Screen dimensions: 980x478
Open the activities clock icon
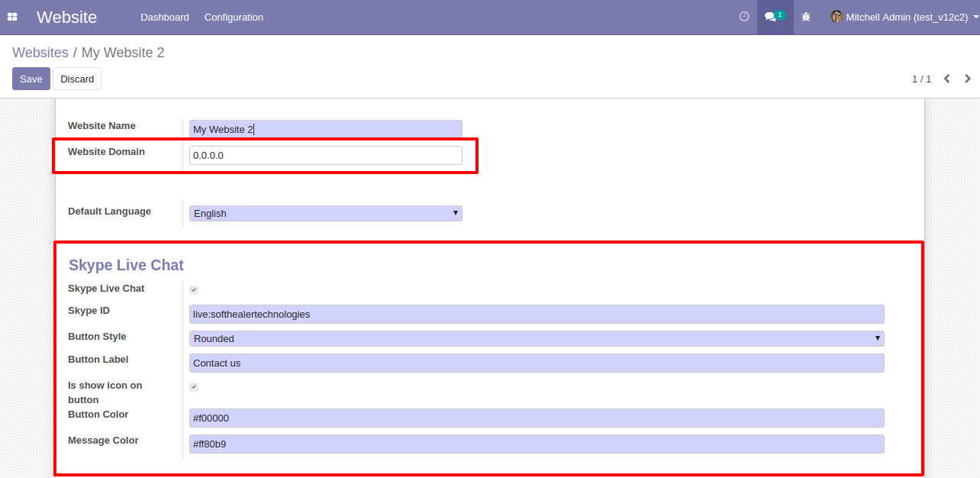(744, 17)
